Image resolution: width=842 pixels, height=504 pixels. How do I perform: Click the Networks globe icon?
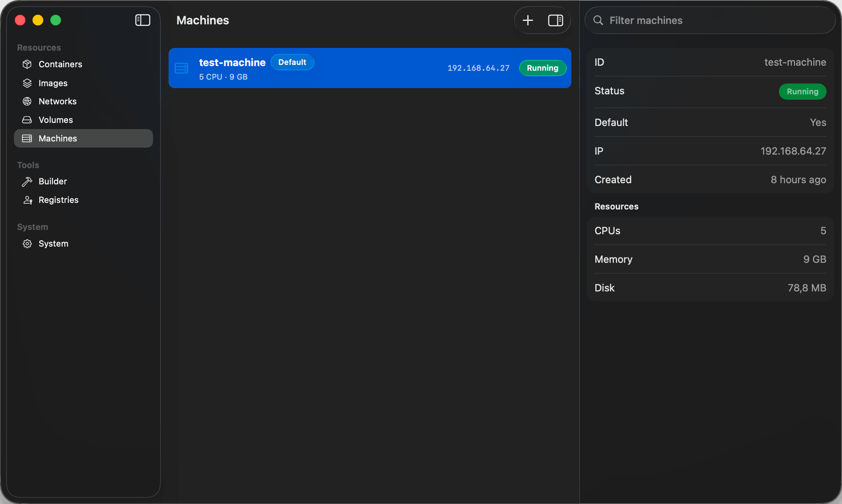click(27, 101)
